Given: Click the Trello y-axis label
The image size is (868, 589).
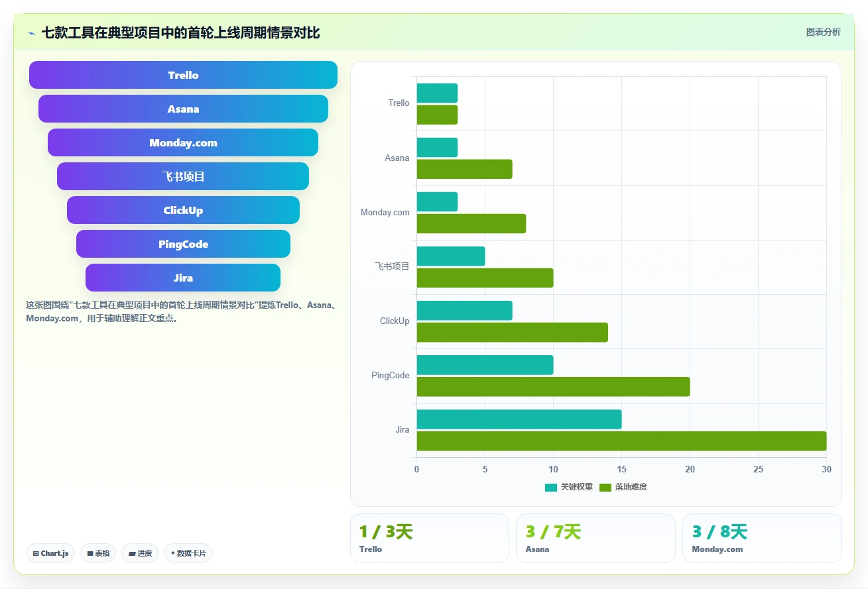Looking at the screenshot, I should pyautogui.click(x=399, y=103).
